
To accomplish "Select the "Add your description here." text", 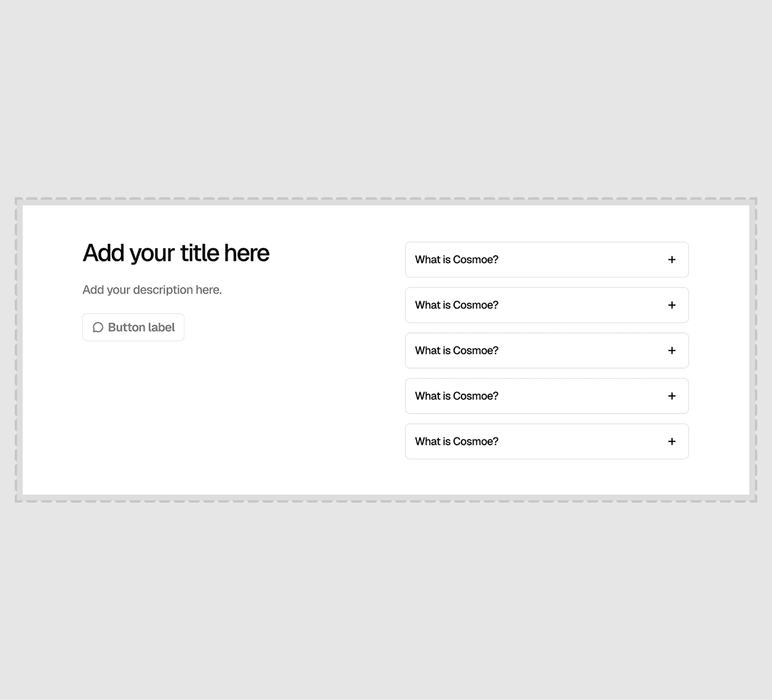I will [x=152, y=290].
